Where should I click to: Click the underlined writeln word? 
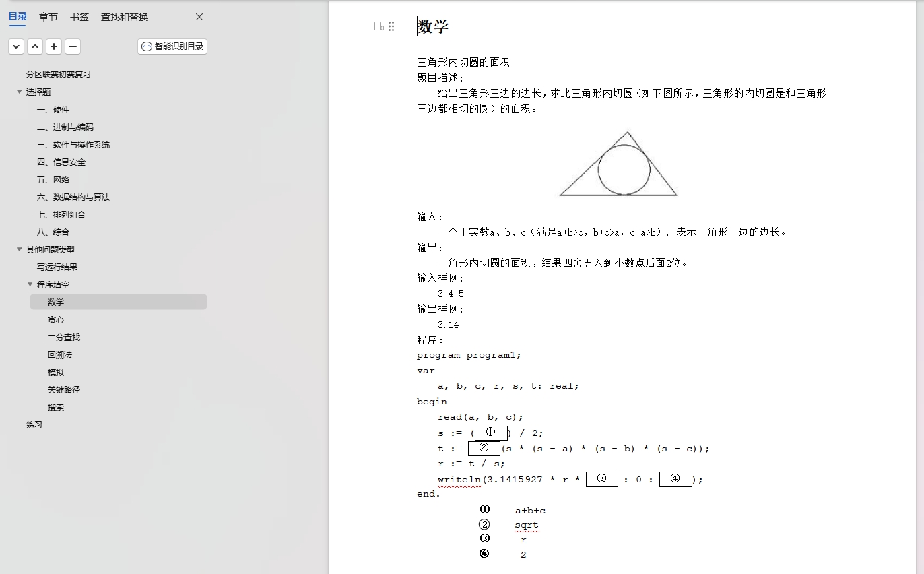(459, 480)
